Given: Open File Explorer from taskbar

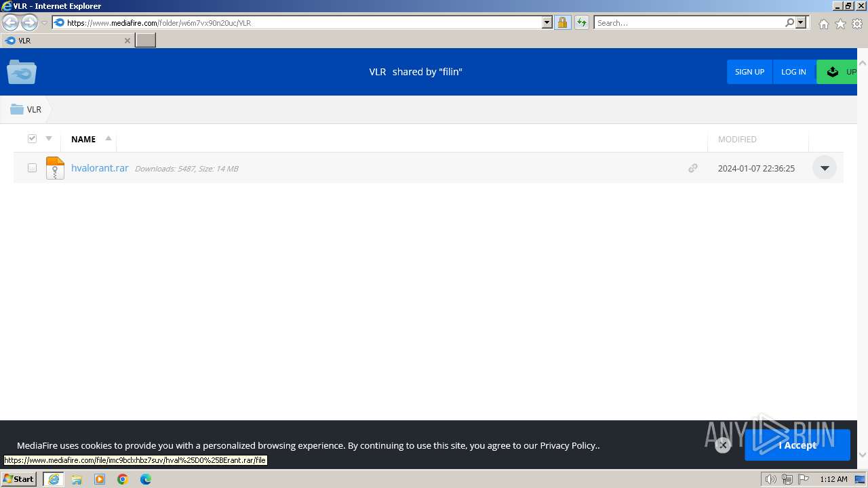Looking at the screenshot, I should coord(77,479).
